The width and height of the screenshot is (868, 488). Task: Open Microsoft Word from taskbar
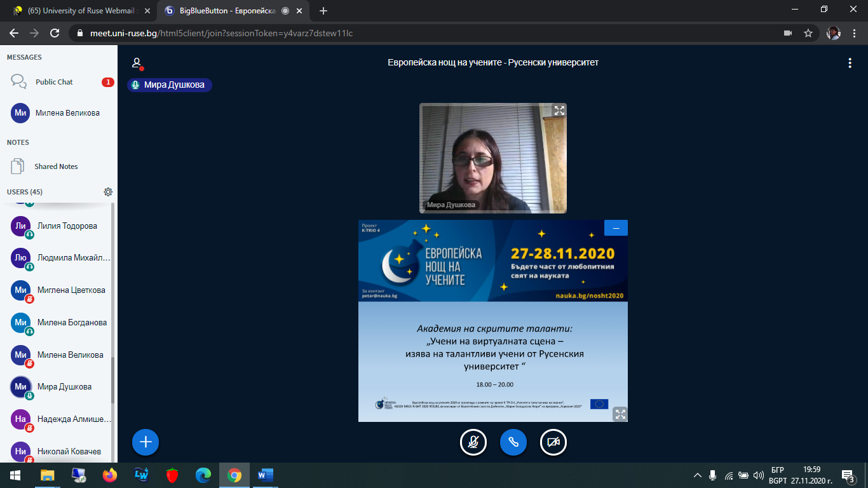point(265,475)
